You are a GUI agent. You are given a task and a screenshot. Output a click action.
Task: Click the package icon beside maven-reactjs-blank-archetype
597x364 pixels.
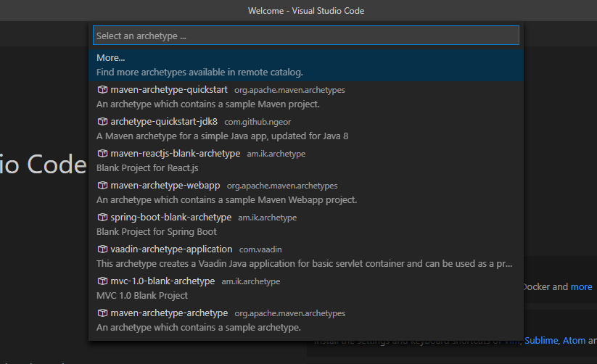point(102,154)
